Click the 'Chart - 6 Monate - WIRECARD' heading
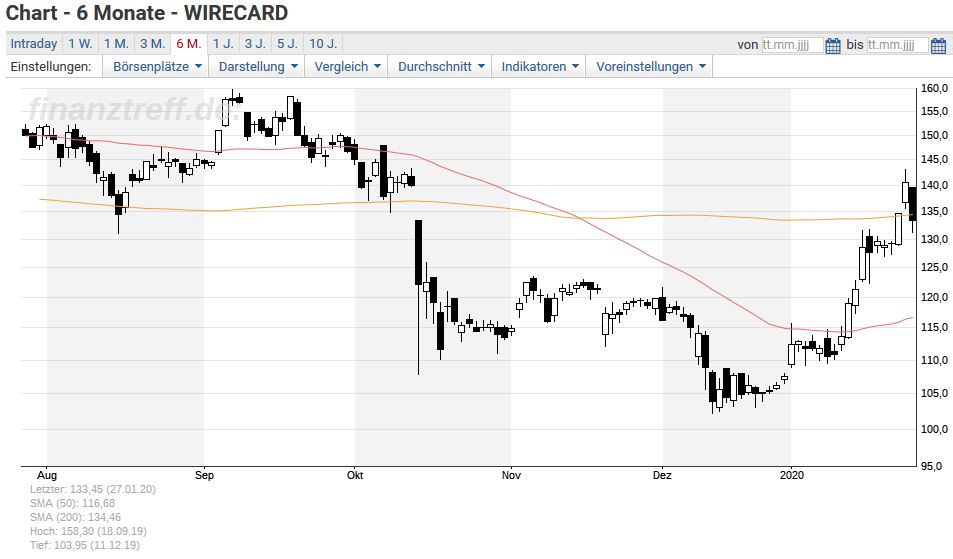This screenshot has width=953, height=559. click(x=146, y=13)
